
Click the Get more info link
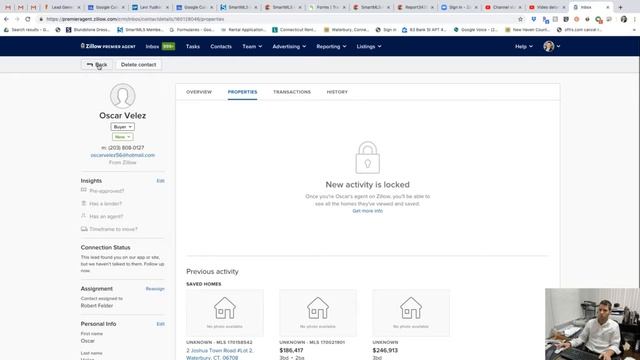coord(367,211)
